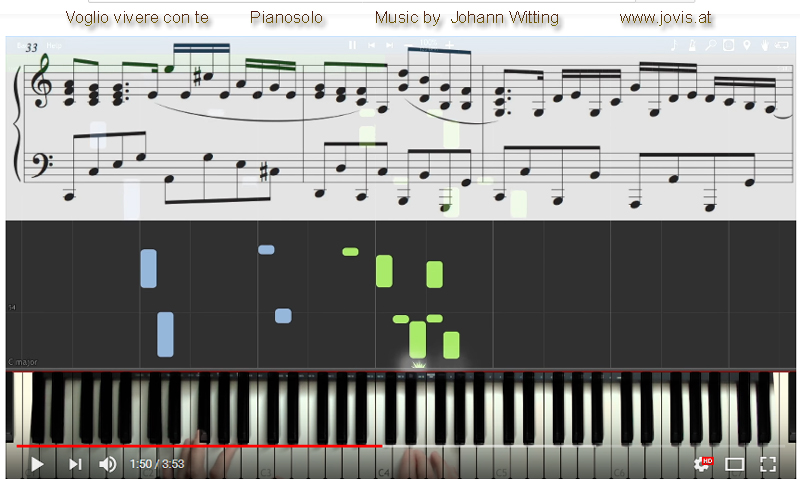Click the location marker icon
The image size is (800, 479).
click(x=746, y=45)
